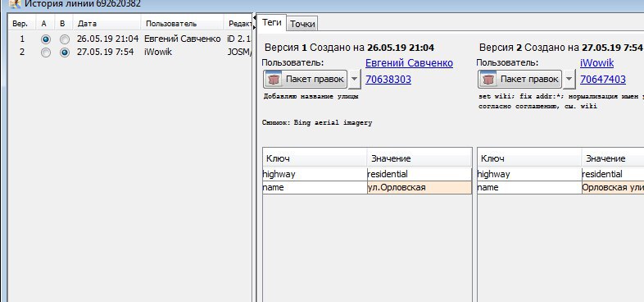The height and width of the screenshot is (302, 644).
Task: Click the changeset box icon for version 2
Action: (488, 79)
